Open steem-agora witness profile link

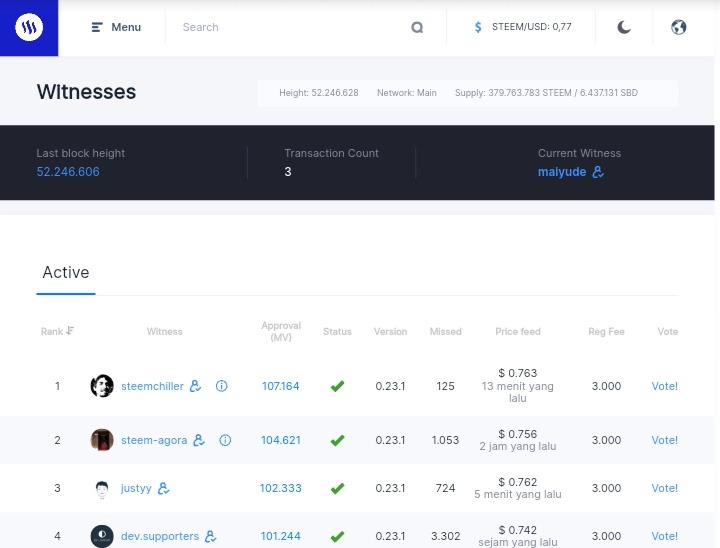coord(154,440)
